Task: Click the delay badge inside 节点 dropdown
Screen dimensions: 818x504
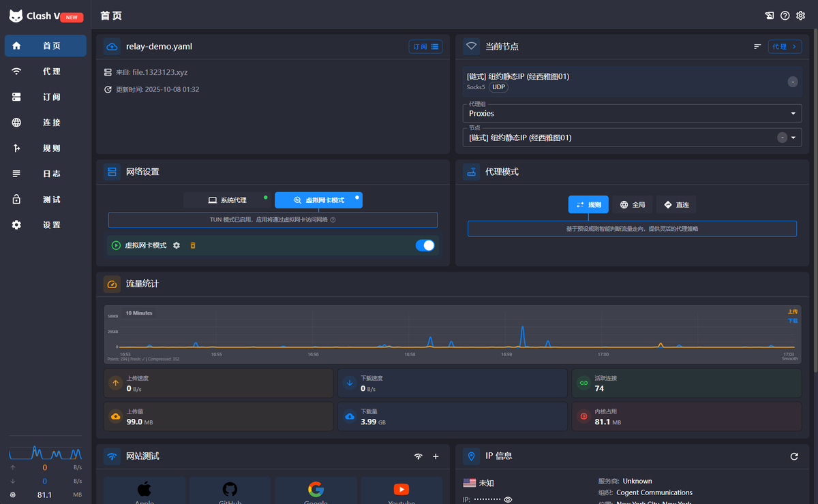Action: tap(783, 138)
